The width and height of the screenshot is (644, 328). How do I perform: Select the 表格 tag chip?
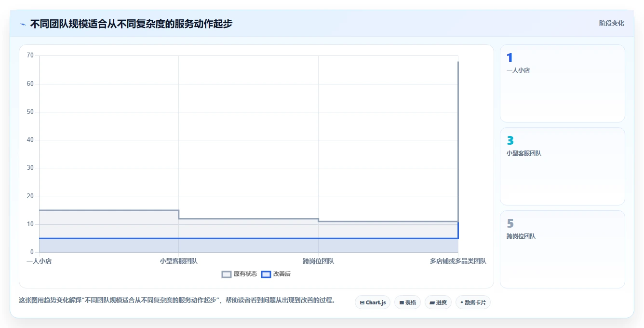[x=407, y=302]
